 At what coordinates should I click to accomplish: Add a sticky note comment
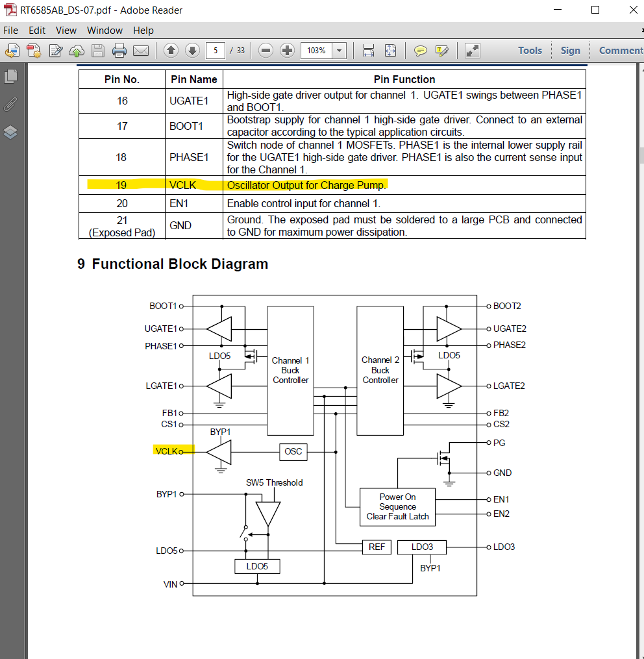(x=421, y=51)
